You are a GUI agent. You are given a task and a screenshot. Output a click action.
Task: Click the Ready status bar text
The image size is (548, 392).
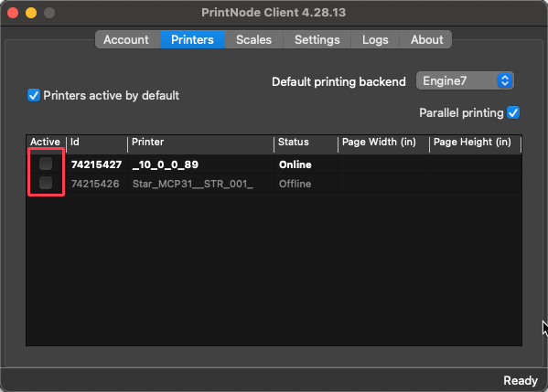[521, 380]
